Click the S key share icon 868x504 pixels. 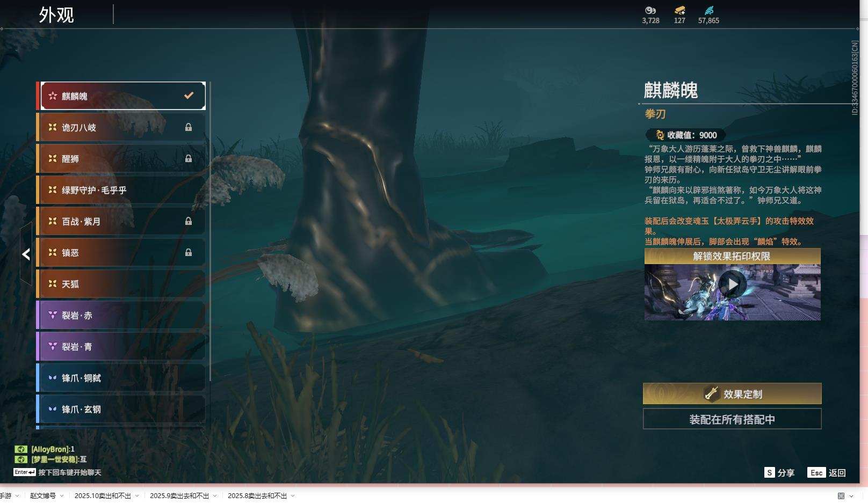point(770,472)
